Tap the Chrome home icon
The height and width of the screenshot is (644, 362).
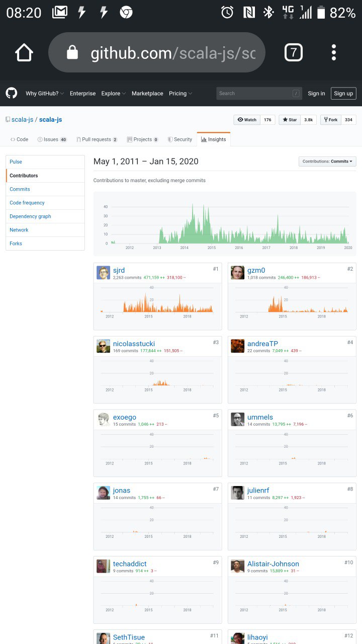[x=24, y=52]
